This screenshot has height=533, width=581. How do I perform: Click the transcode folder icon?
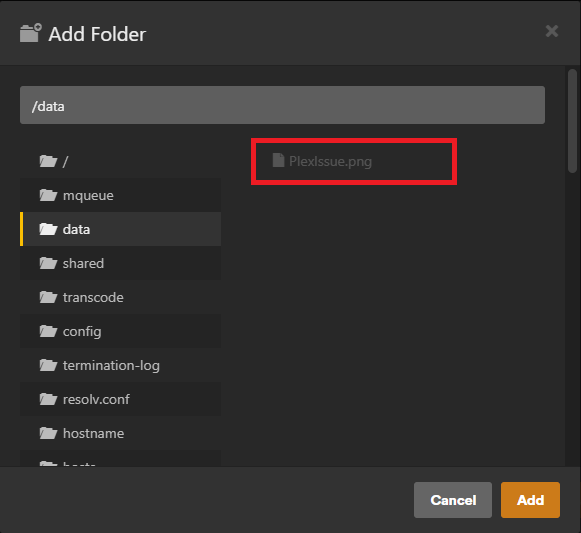pos(48,297)
